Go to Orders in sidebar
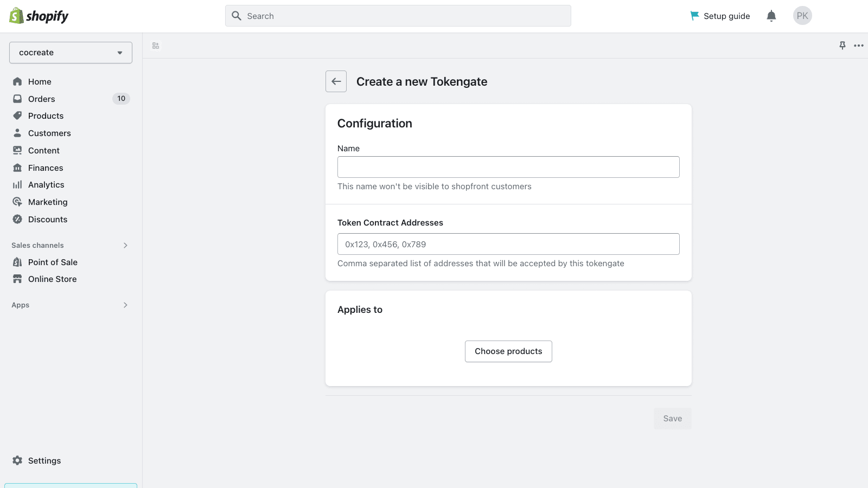Screen dimensions: 868x488 point(42,99)
